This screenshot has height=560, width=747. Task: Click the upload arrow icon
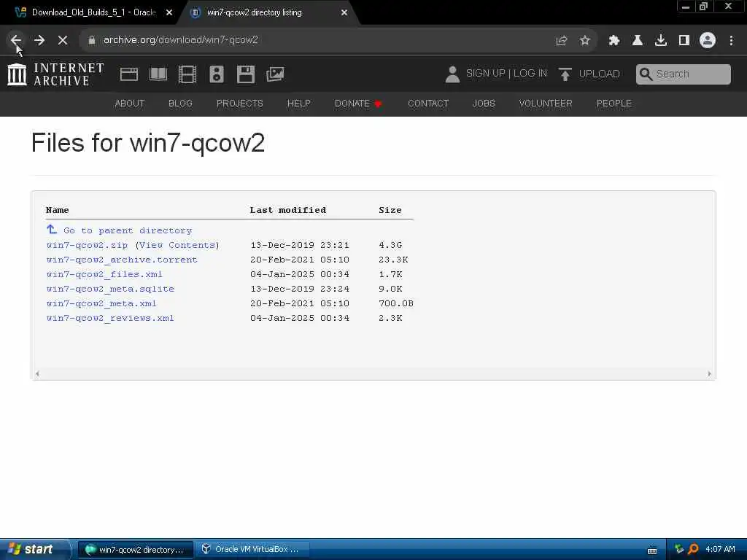coord(565,74)
